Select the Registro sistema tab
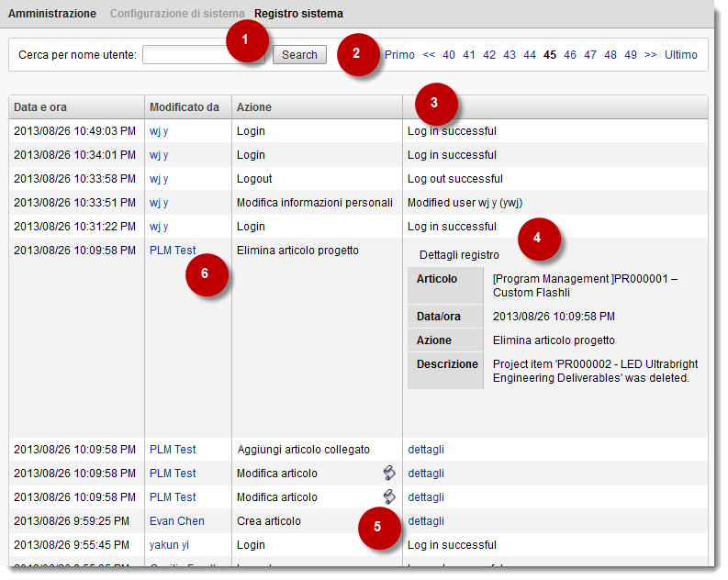 [x=298, y=14]
